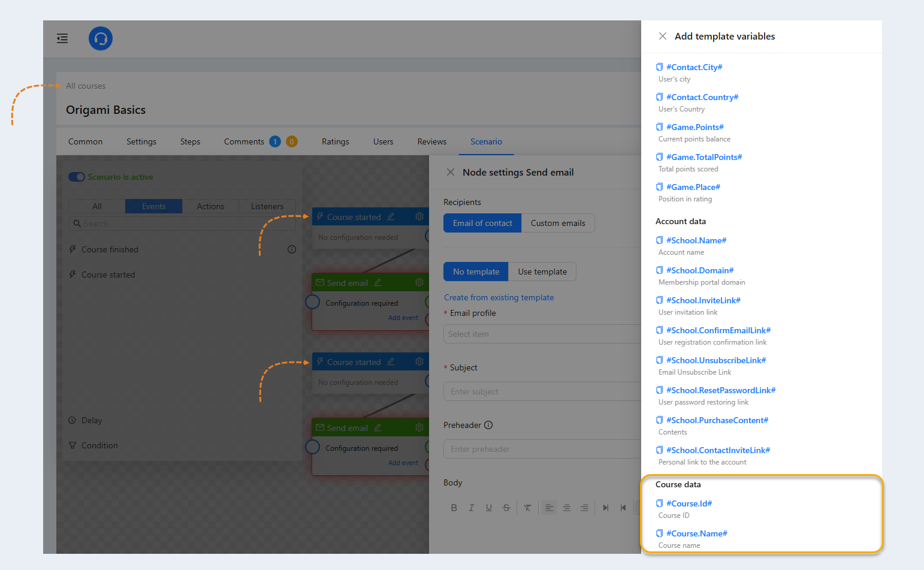Image resolution: width=924 pixels, height=570 pixels.
Task: Open the Reviews tab
Action: (432, 141)
